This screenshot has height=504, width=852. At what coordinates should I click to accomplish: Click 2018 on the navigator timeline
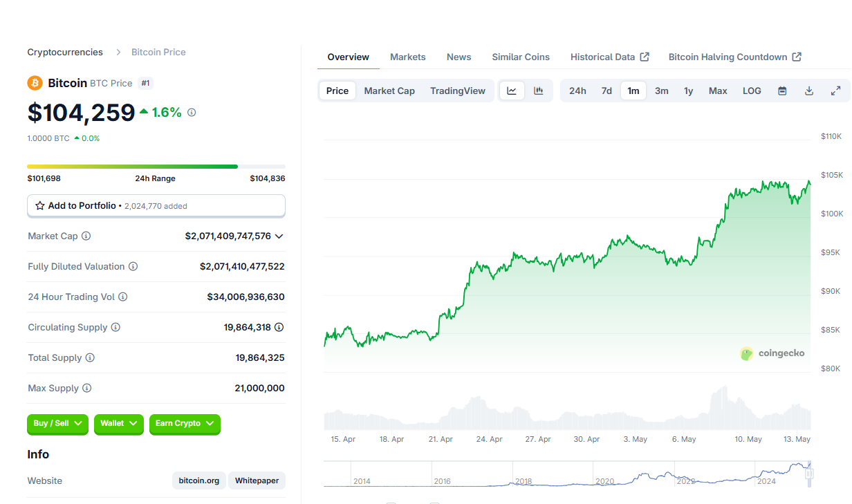pyautogui.click(x=524, y=481)
